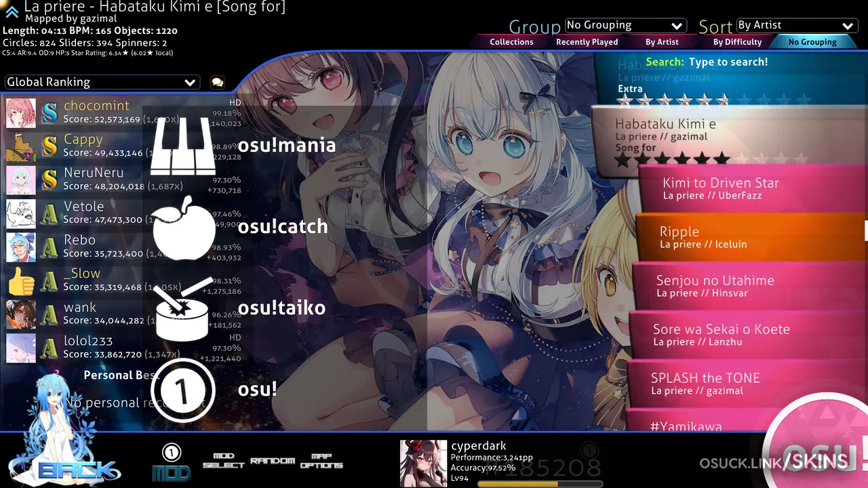Click _Slow's thumbs-up avatar
The height and width of the screenshot is (488, 868).
pos(21,281)
